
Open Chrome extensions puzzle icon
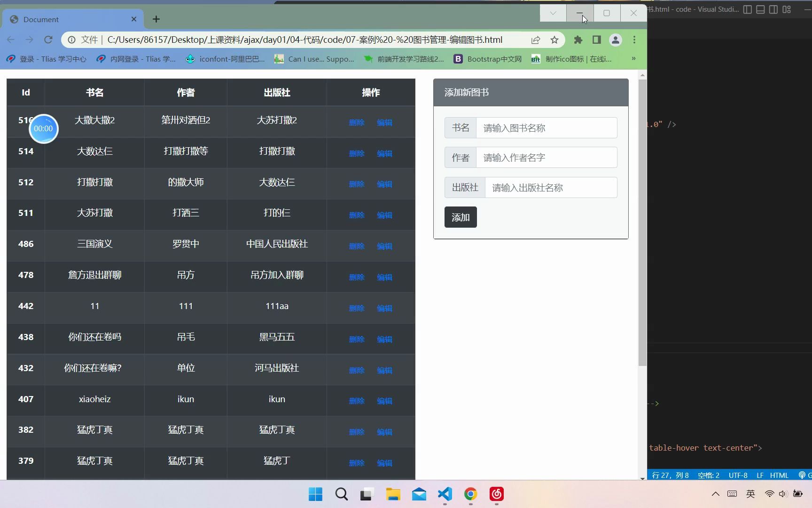coord(578,40)
